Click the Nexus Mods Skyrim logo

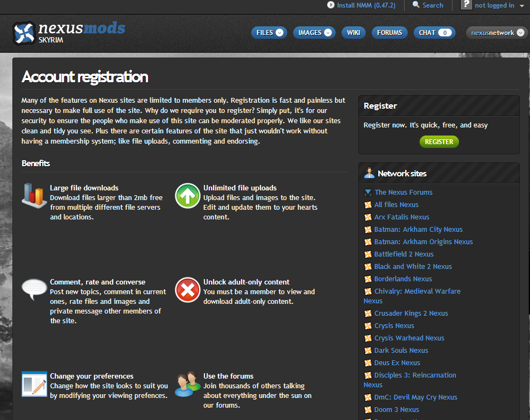coord(69,32)
